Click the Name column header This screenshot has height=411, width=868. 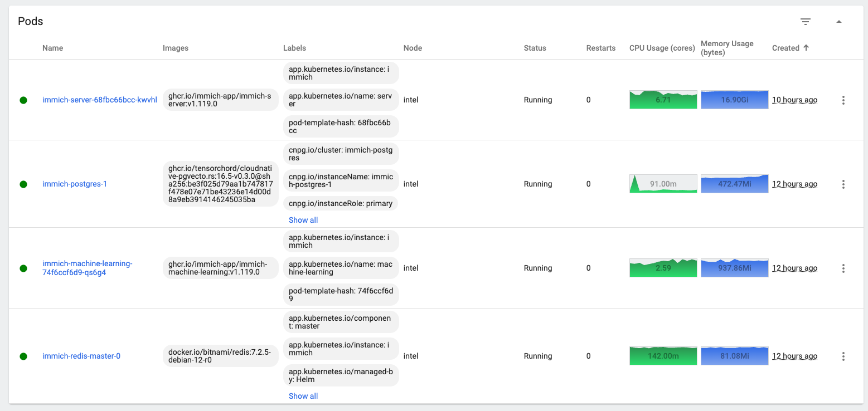click(52, 48)
